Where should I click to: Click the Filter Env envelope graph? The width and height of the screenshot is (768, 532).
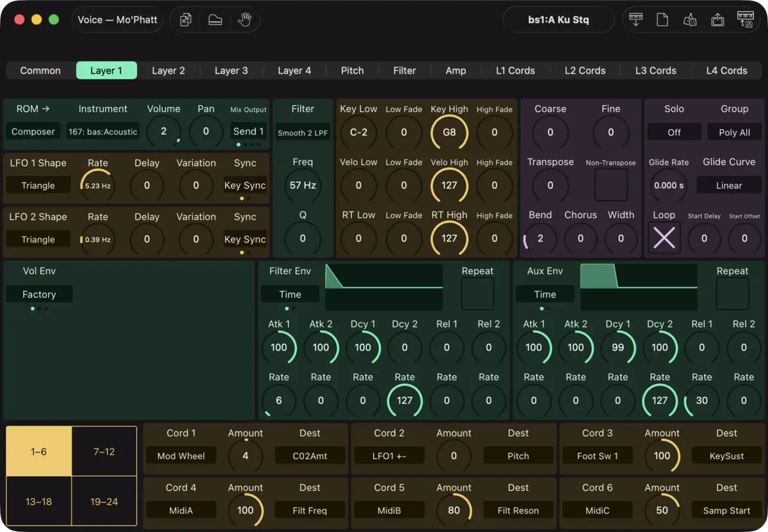[x=384, y=287]
